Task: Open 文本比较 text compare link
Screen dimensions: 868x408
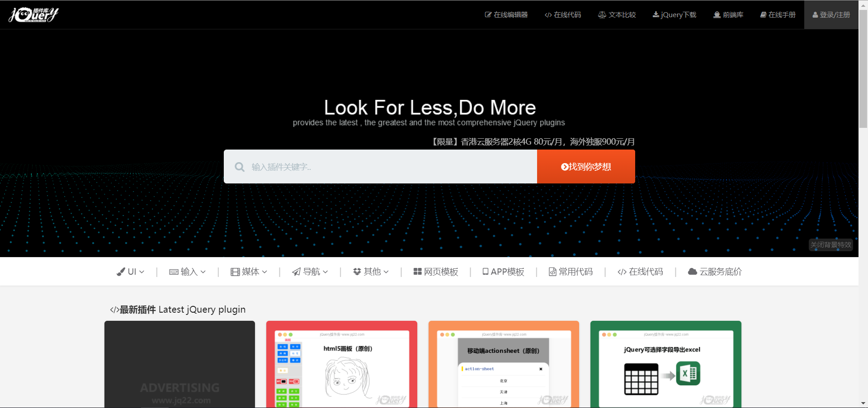Action: [617, 15]
